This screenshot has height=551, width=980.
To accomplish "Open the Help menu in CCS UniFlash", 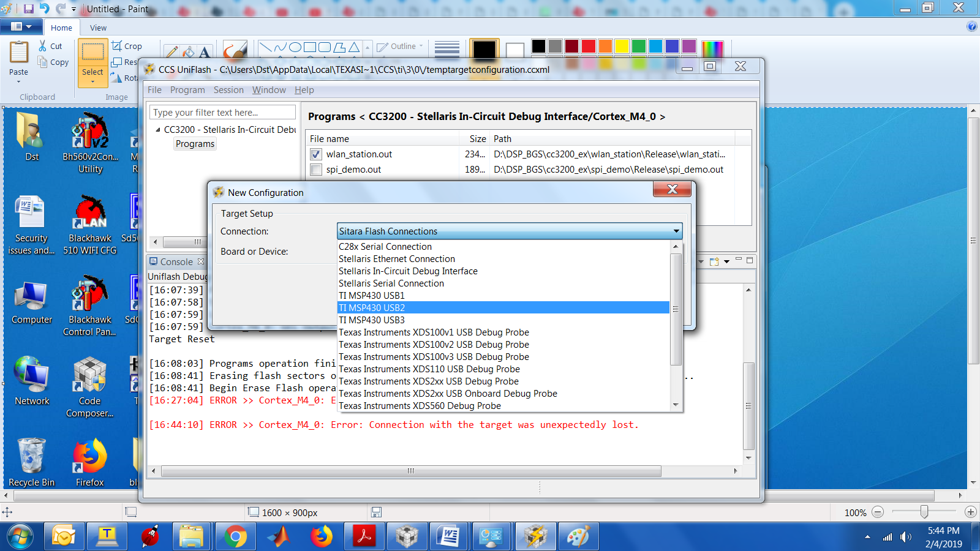I will pos(304,90).
